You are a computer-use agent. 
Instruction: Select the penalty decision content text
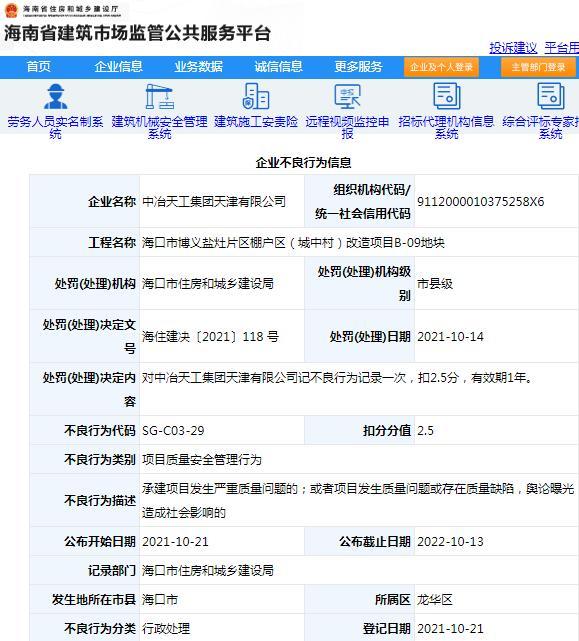(337, 378)
